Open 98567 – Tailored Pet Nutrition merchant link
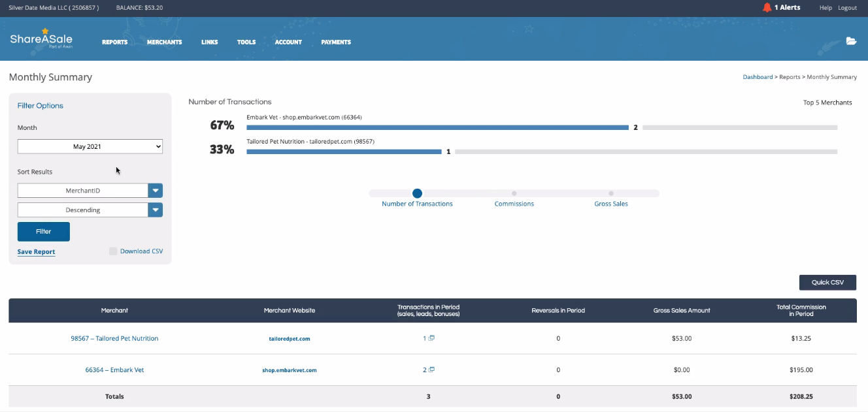The image size is (868, 412). click(x=114, y=338)
